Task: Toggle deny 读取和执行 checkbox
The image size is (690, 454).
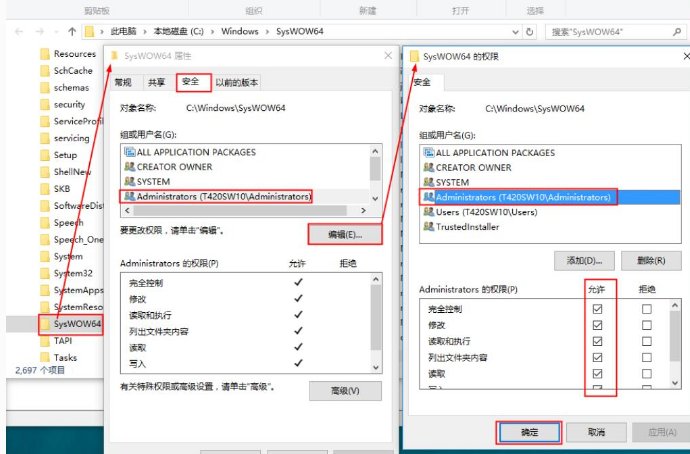Action: (646, 341)
